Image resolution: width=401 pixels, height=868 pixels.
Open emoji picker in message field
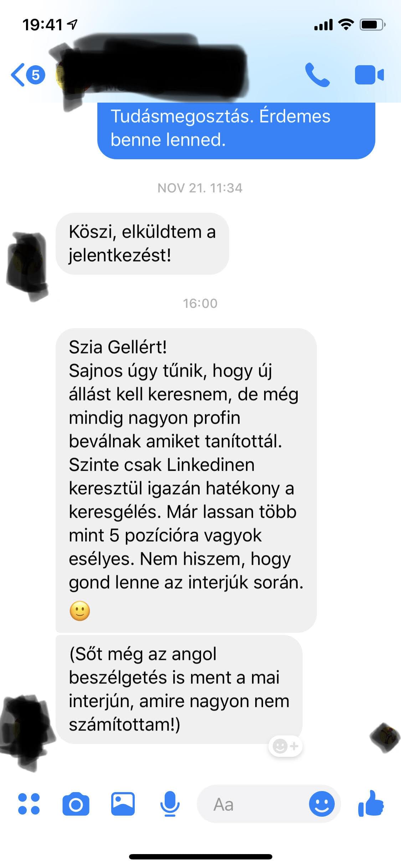pos(322,804)
